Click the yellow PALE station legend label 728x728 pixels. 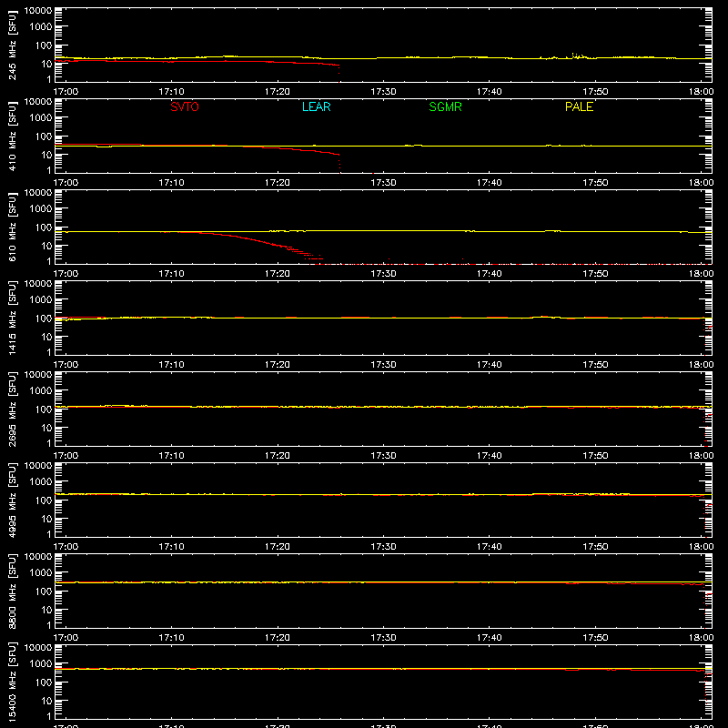point(579,106)
